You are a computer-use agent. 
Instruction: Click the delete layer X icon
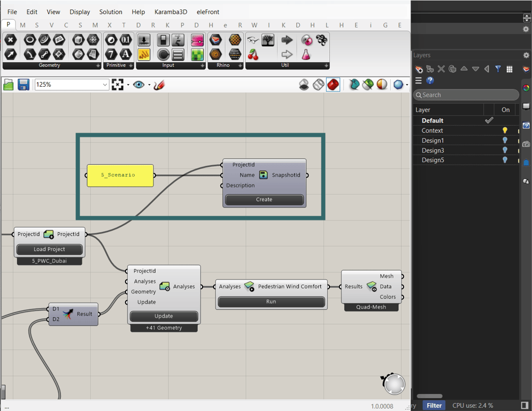point(441,69)
